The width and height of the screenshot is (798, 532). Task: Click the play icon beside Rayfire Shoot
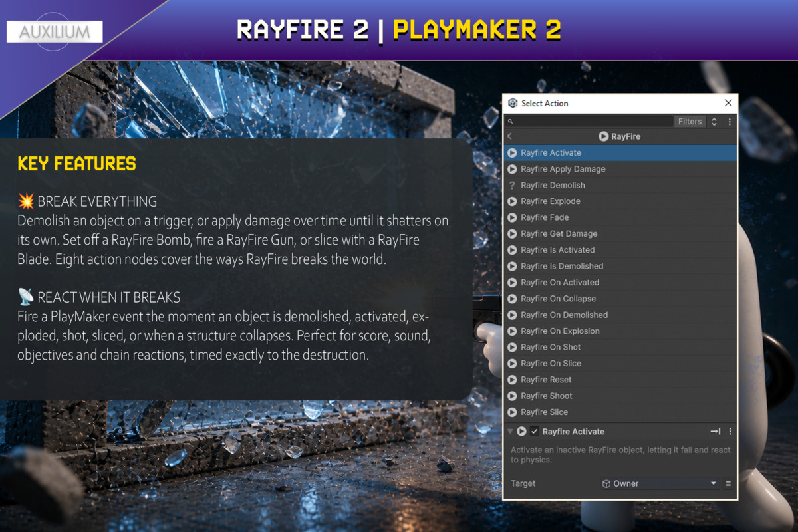(x=512, y=396)
